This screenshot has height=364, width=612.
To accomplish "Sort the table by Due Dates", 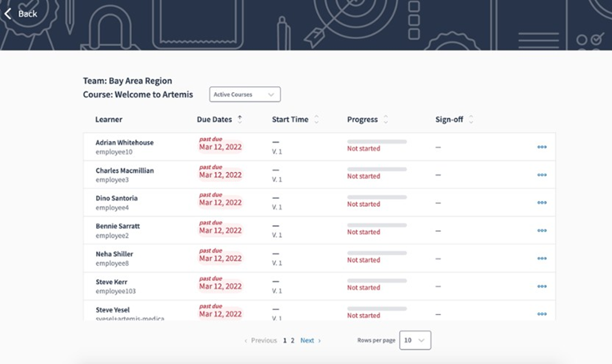I will click(240, 119).
